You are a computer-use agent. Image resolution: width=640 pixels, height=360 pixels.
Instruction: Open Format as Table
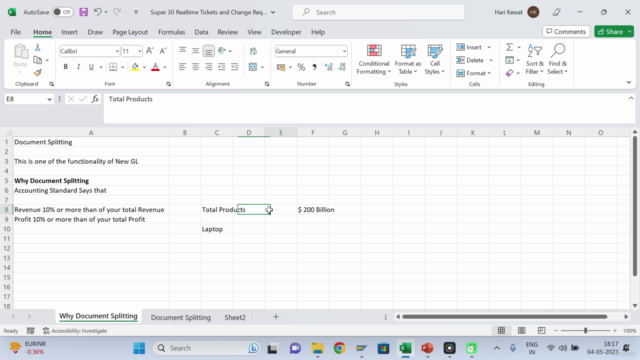[408, 60]
